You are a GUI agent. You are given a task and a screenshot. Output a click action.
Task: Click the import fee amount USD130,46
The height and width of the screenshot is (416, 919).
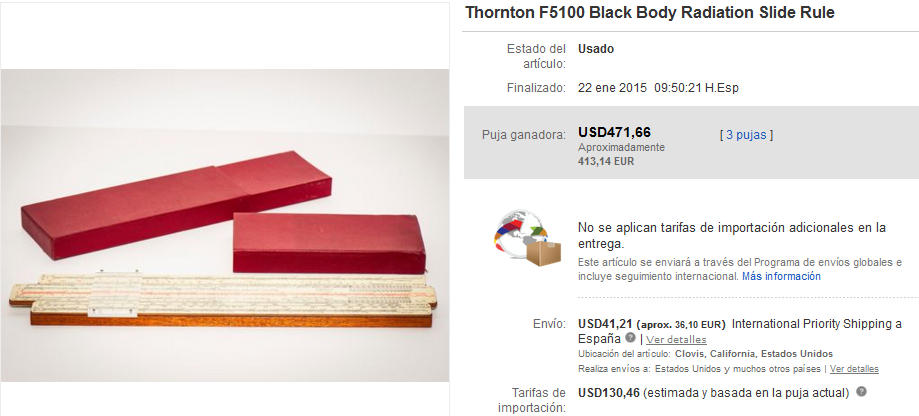click(608, 393)
